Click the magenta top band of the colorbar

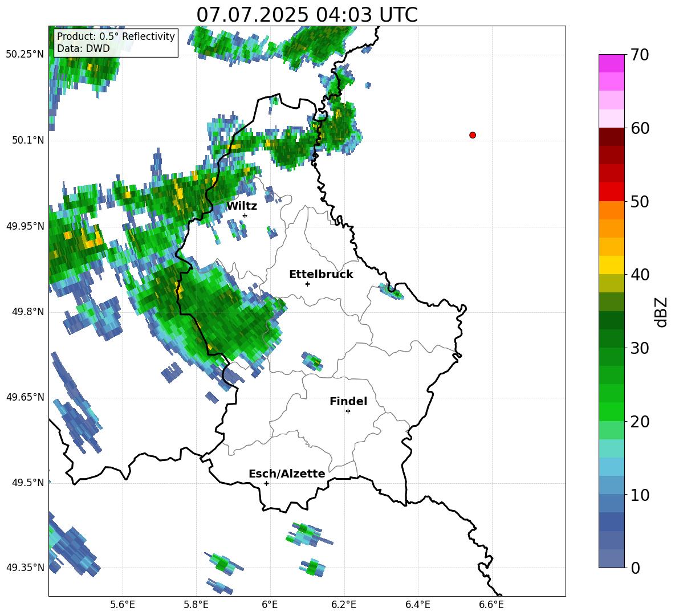[x=611, y=63]
